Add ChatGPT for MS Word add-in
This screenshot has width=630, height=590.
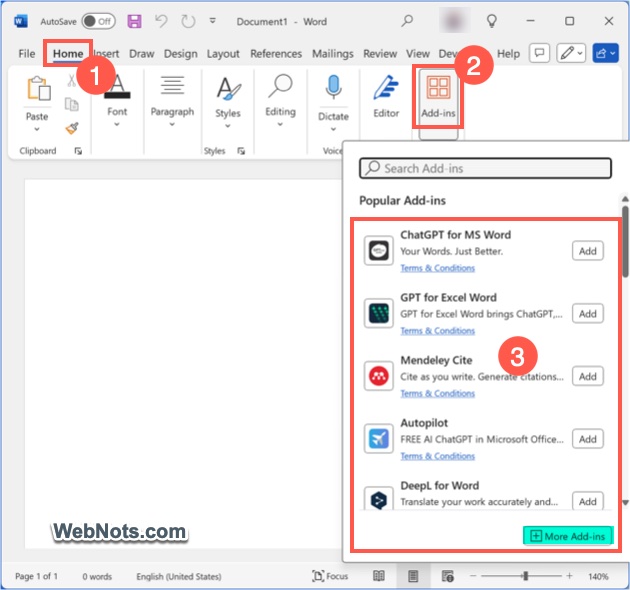(587, 251)
